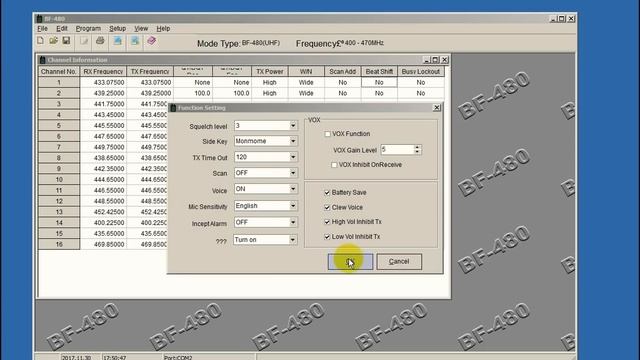
Task: Toggle VOX Inhibit OnReceive checkbox
Action: [x=334, y=165]
